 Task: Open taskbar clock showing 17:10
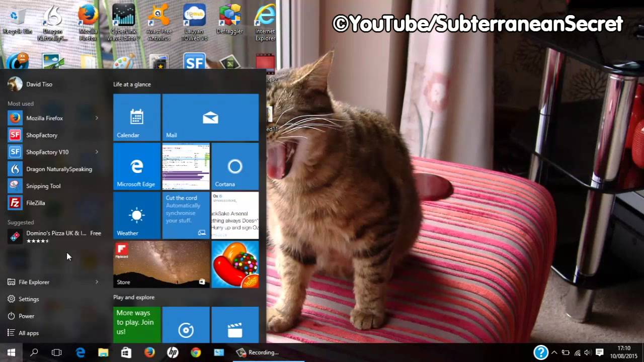(624, 352)
